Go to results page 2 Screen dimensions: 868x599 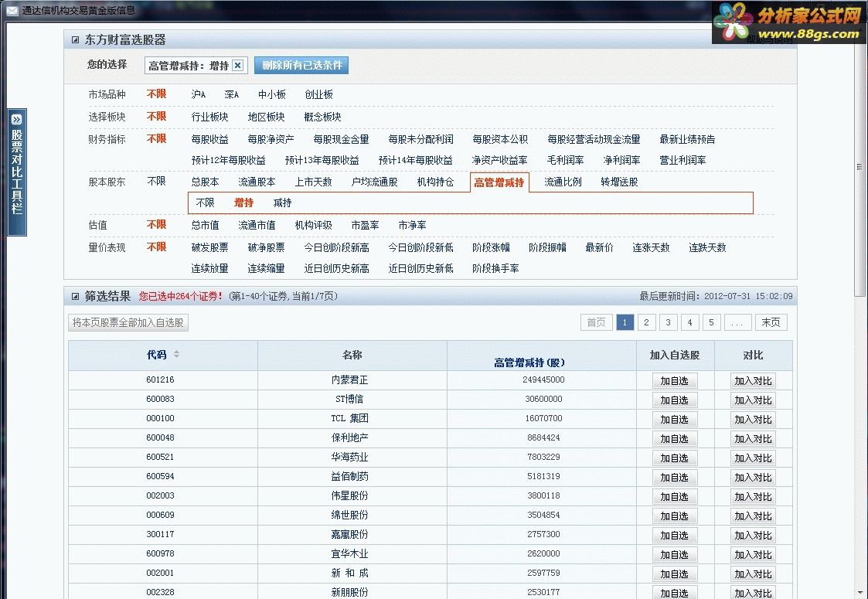pos(647,322)
